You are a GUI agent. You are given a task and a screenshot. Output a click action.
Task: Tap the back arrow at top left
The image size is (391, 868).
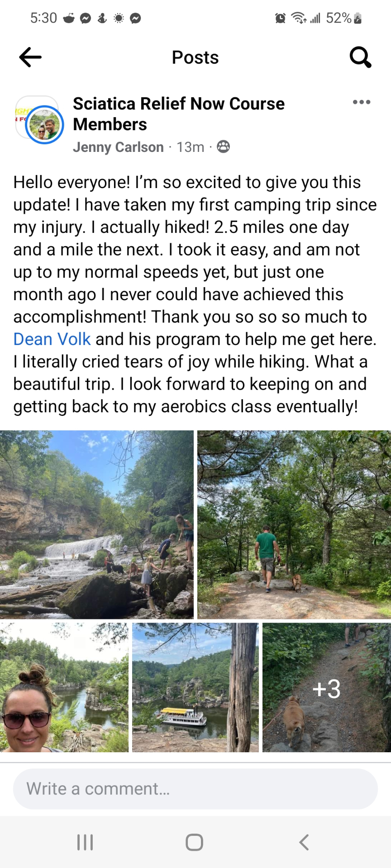pyautogui.click(x=29, y=57)
